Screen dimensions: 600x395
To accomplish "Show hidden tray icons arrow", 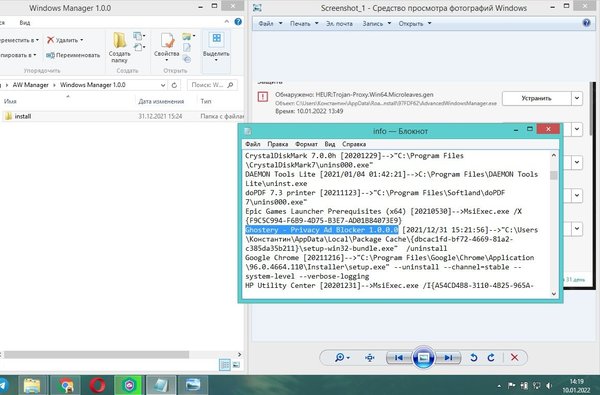I will 499,386.
